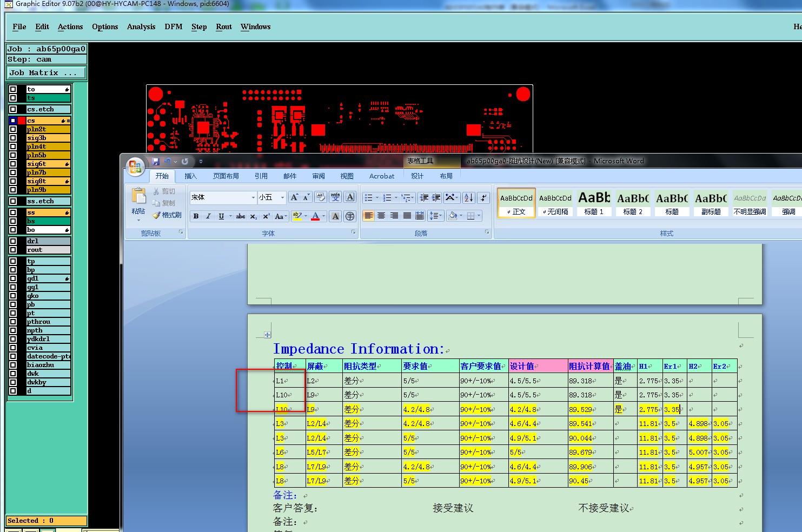Click the red font color button
This screenshot has height=532, width=802.
pyautogui.click(x=315, y=216)
